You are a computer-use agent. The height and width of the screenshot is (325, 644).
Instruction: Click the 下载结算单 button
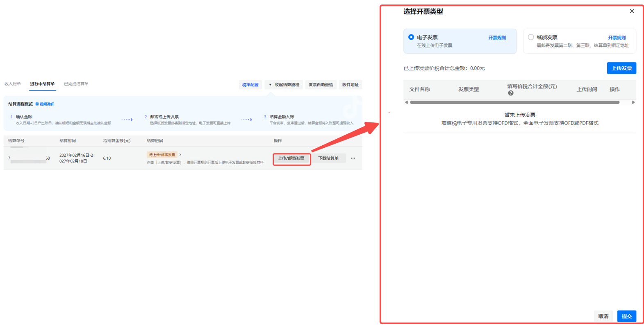(x=328, y=158)
